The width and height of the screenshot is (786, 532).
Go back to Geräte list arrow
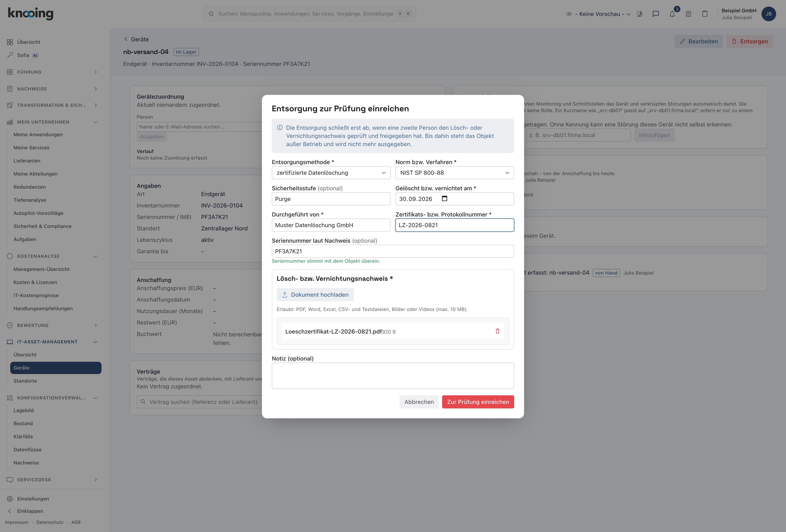click(126, 39)
